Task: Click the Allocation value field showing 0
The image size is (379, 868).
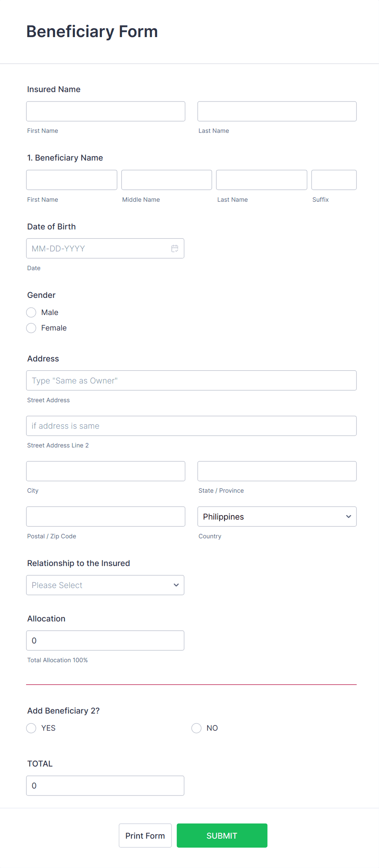Action: 105,640
